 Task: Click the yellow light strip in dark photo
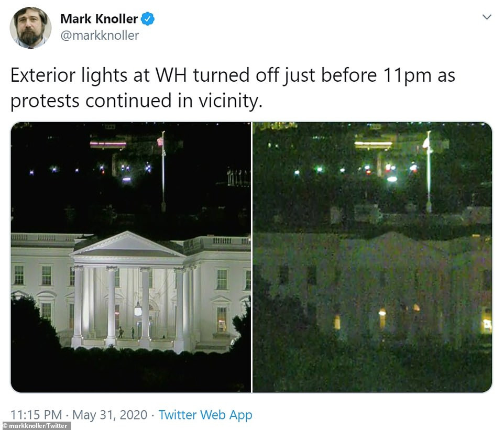tap(373, 144)
